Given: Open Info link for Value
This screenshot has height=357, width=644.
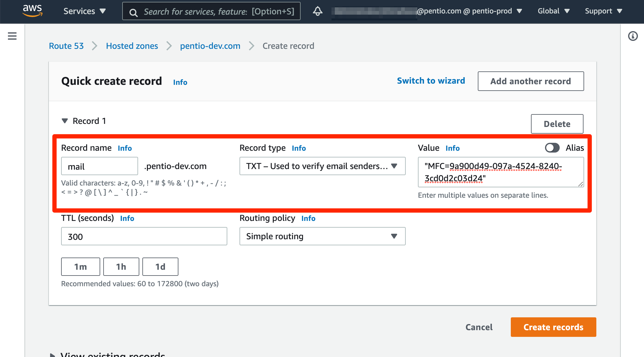Looking at the screenshot, I should click(x=452, y=148).
